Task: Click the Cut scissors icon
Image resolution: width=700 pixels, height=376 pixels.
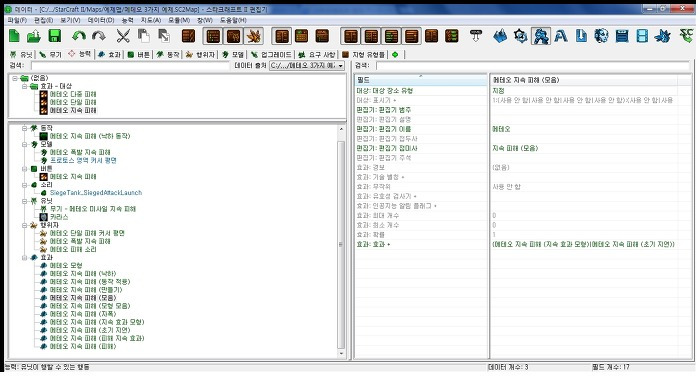Action: tap(123, 36)
